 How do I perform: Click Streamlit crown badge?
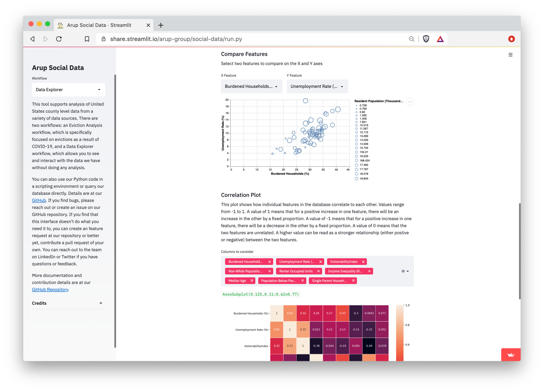click(x=511, y=355)
